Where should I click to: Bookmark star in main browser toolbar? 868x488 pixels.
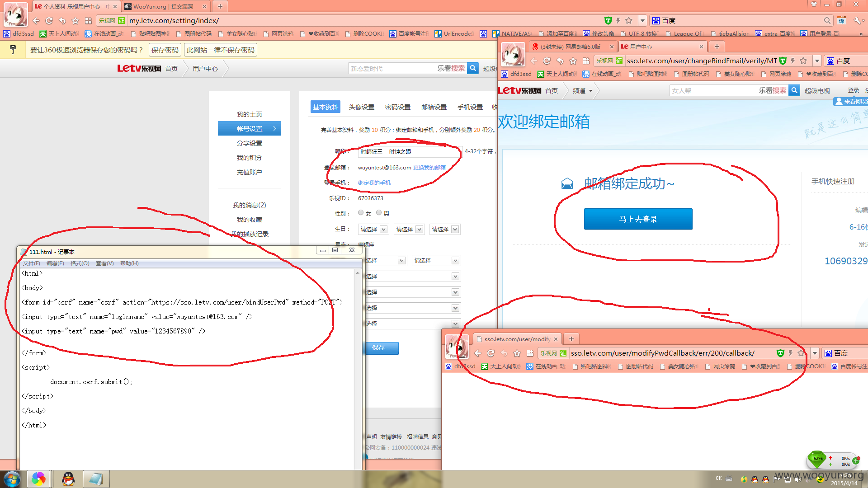[x=75, y=21]
